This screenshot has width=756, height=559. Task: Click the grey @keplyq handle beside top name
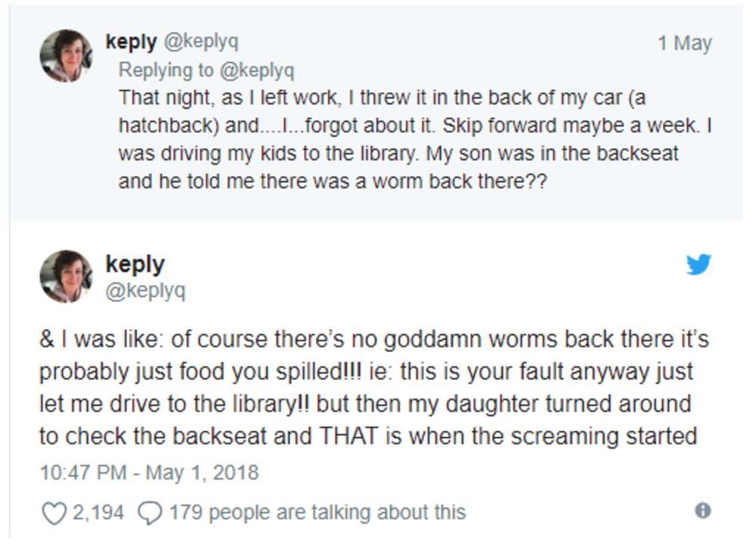coord(201,42)
